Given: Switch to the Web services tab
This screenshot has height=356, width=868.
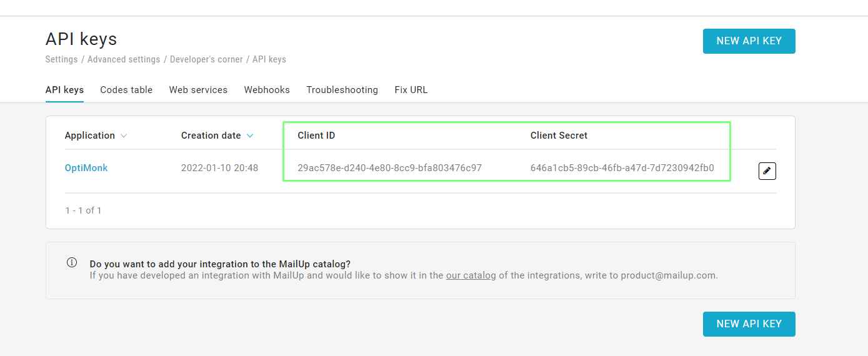Looking at the screenshot, I should click(x=198, y=90).
